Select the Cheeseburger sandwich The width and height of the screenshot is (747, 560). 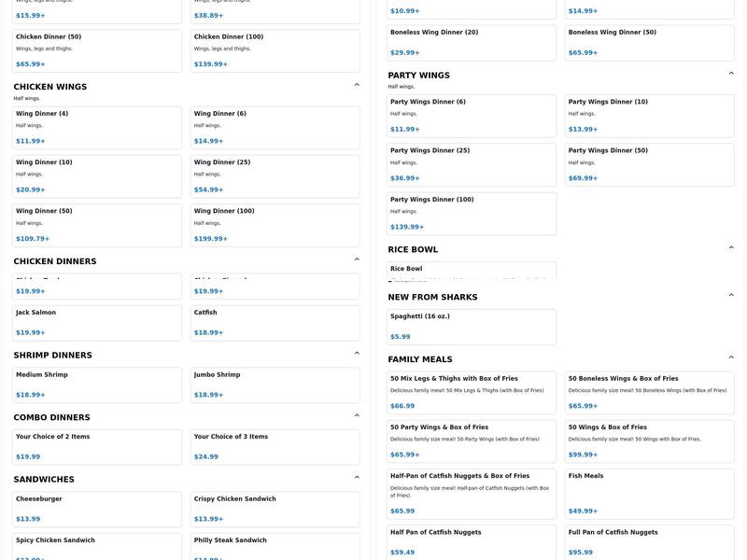click(x=97, y=509)
